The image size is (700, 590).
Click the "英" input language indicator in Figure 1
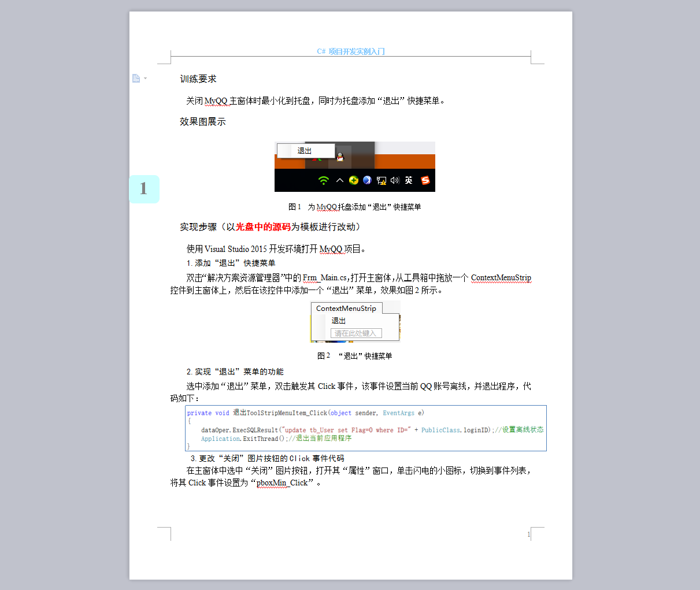409,180
